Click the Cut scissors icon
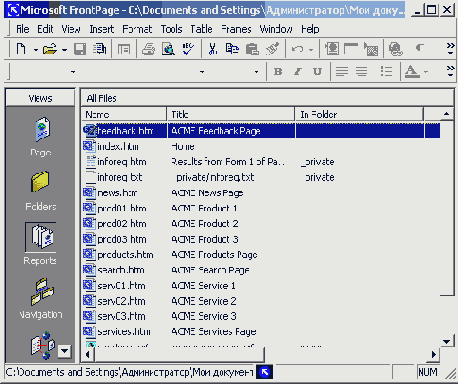The image size is (458, 384). point(212,49)
